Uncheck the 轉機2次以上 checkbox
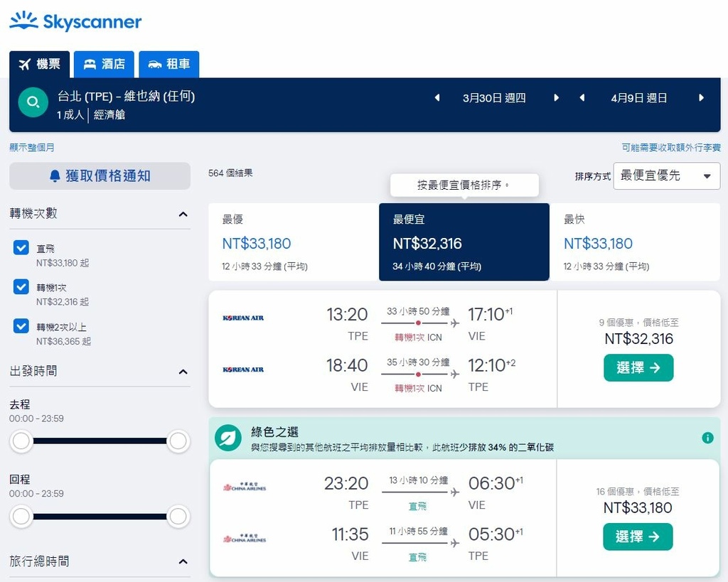 pos(21,326)
